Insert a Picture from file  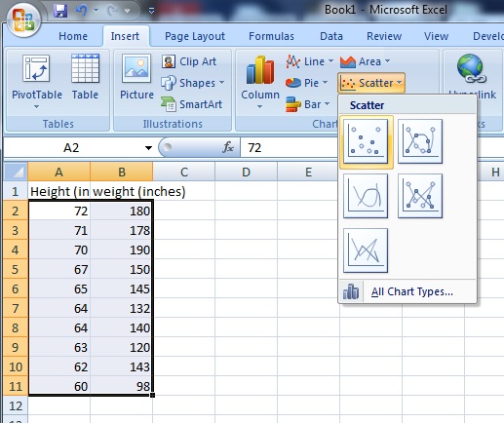click(x=136, y=77)
